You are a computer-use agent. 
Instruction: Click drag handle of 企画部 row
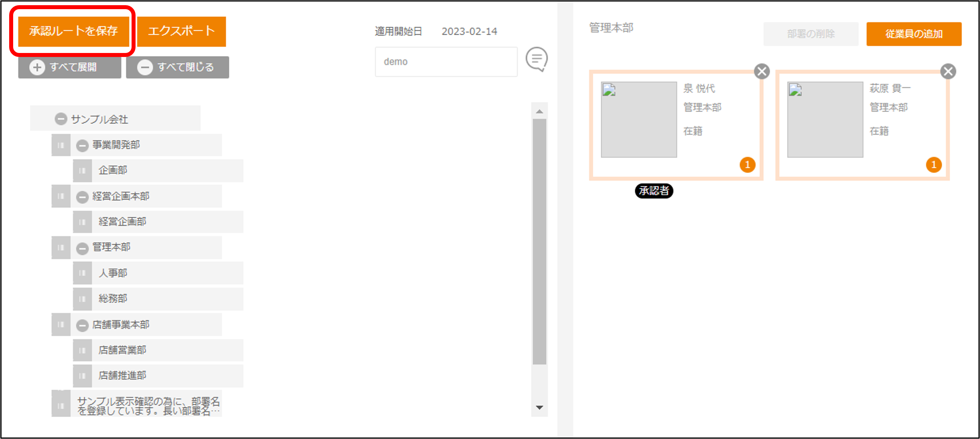83,171
